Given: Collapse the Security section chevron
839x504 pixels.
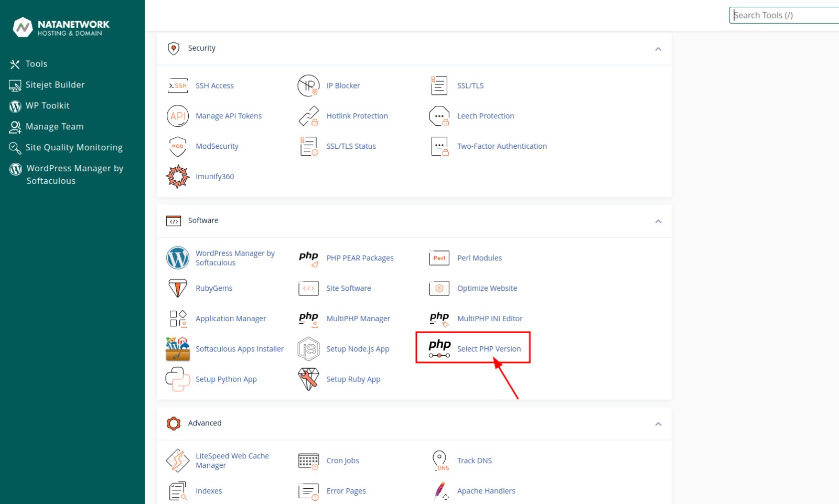Looking at the screenshot, I should pyautogui.click(x=658, y=49).
